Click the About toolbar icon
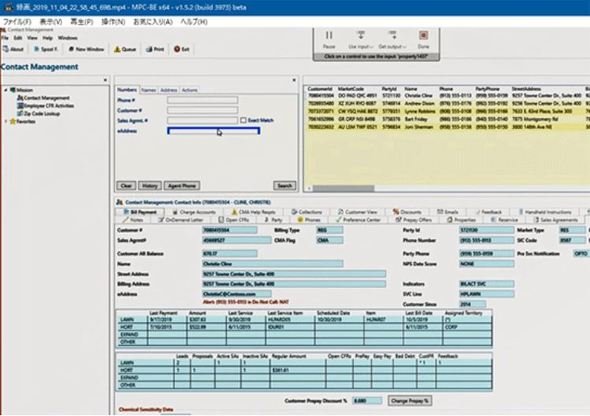The image size is (590, 416). (x=6, y=49)
